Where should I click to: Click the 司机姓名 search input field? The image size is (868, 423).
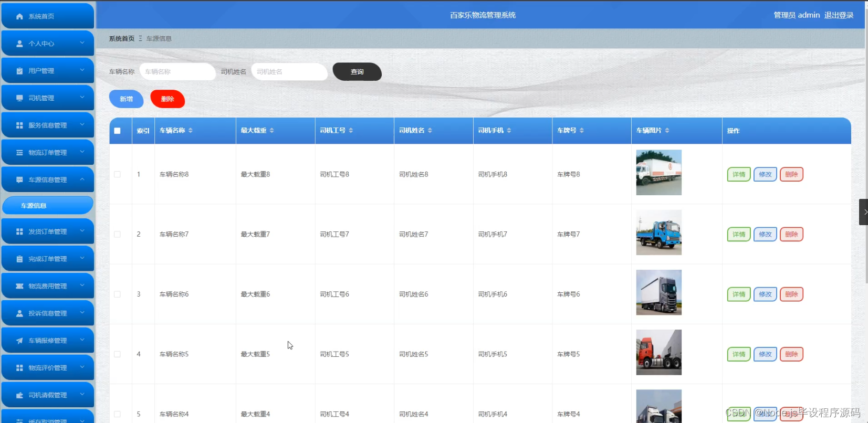coord(289,72)
